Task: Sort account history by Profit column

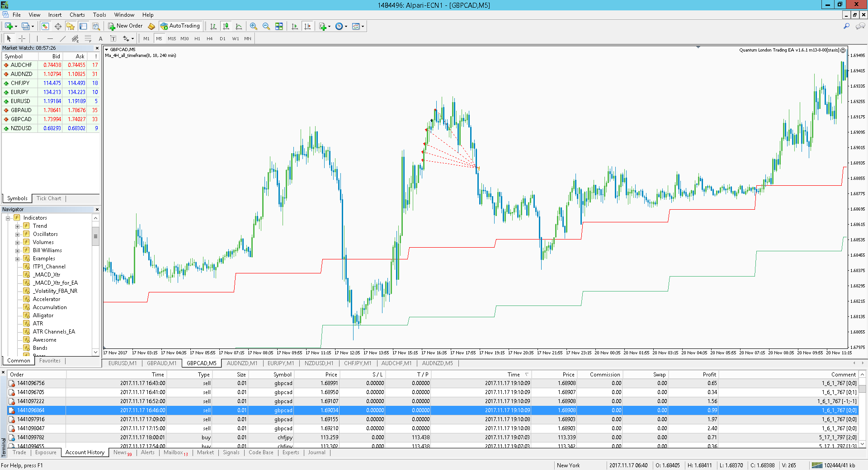Action: coord(693,375)
